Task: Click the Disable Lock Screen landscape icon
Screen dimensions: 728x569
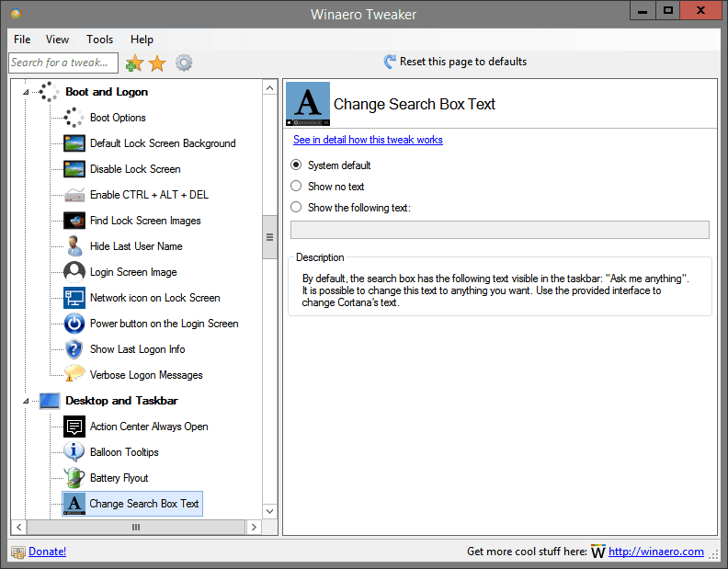Action: click(x=74, y=169)
